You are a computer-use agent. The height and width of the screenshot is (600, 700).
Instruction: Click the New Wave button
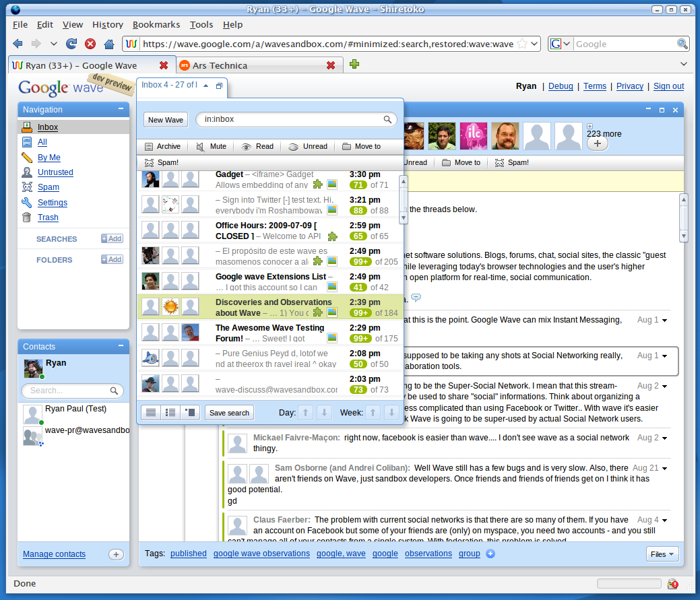166,120
